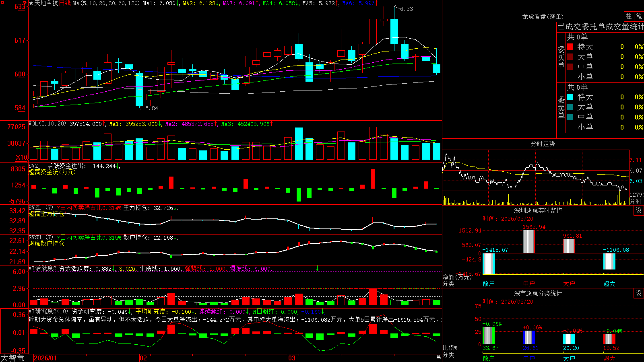This screenshot has height=362, width=644.
Task: Click the green down-arrow marker in AI活跃度2 header
Action: 317,268
